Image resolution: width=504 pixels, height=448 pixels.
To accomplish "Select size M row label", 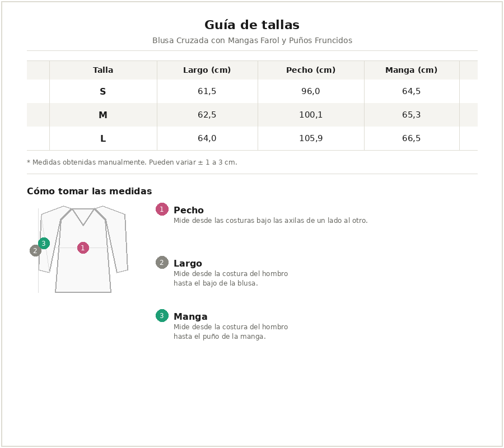I will [103, 115].
